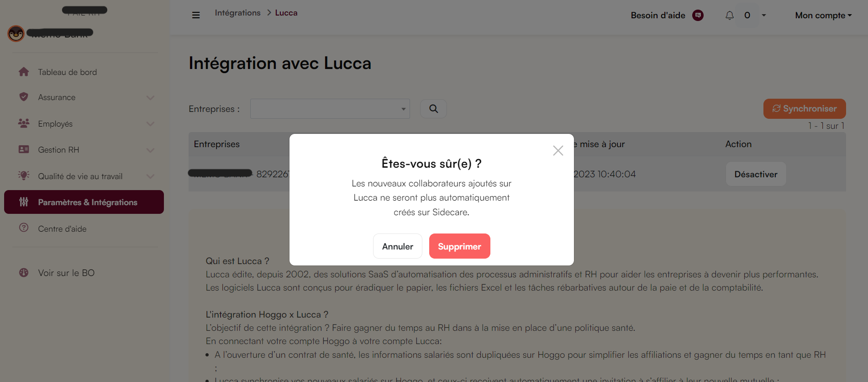The height and width of the screenshot is (382, 868).
Task: Select the Assurance shield icon
Action: (23, 97)
